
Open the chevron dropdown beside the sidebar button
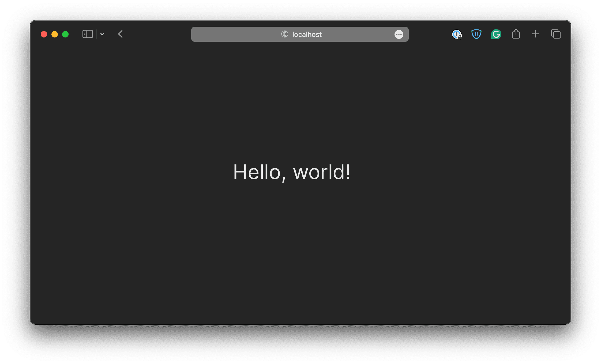point(102,34)
